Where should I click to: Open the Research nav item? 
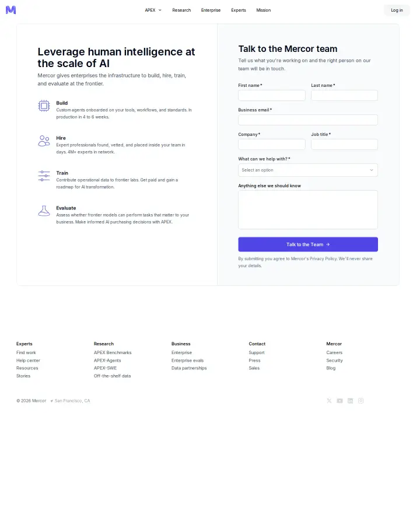[181, 10]
